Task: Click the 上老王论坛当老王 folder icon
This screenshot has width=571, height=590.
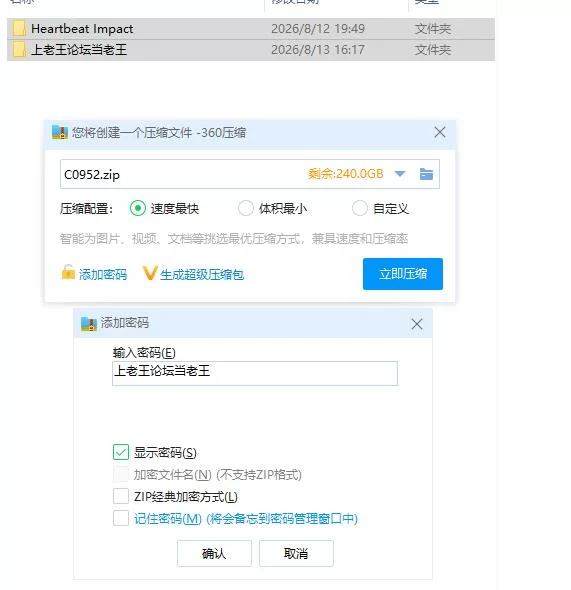Action: click(19, 50)
